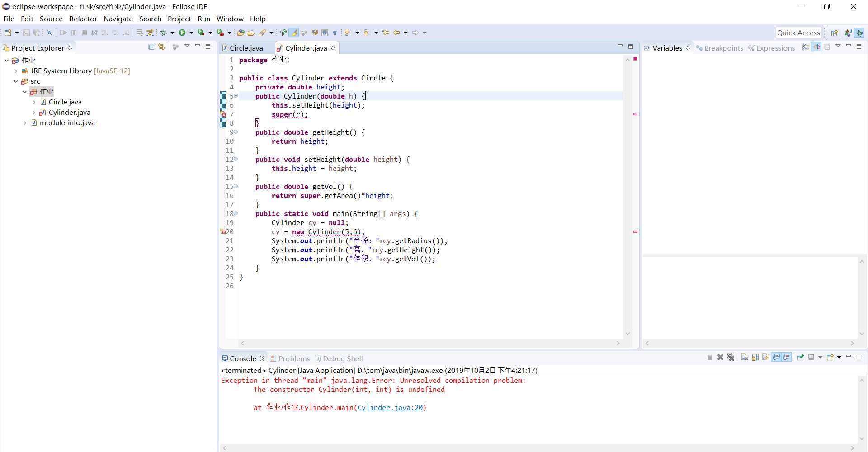Click the External Tools run icon
Image resolution: width=868 pixels, height=452 pixels.
(x=220, y=33)
